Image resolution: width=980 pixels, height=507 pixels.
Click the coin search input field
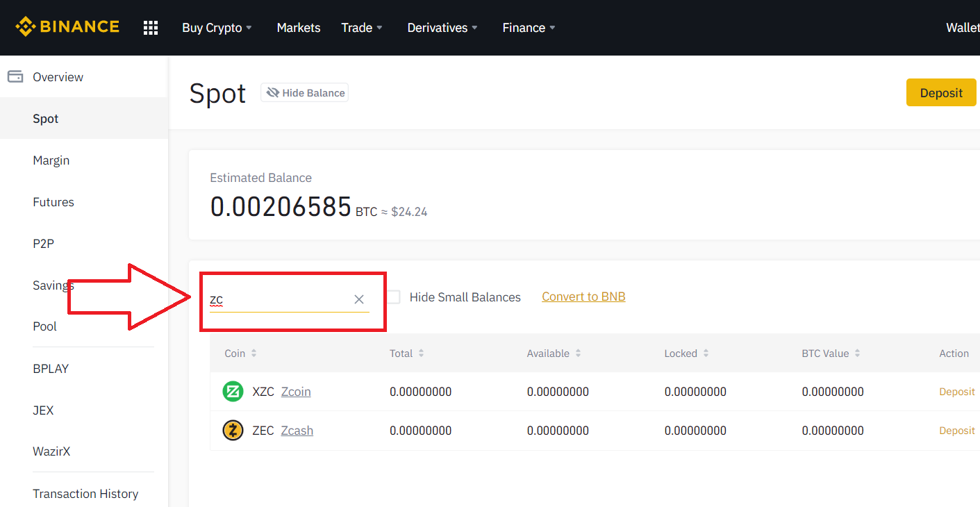(278, 300)
